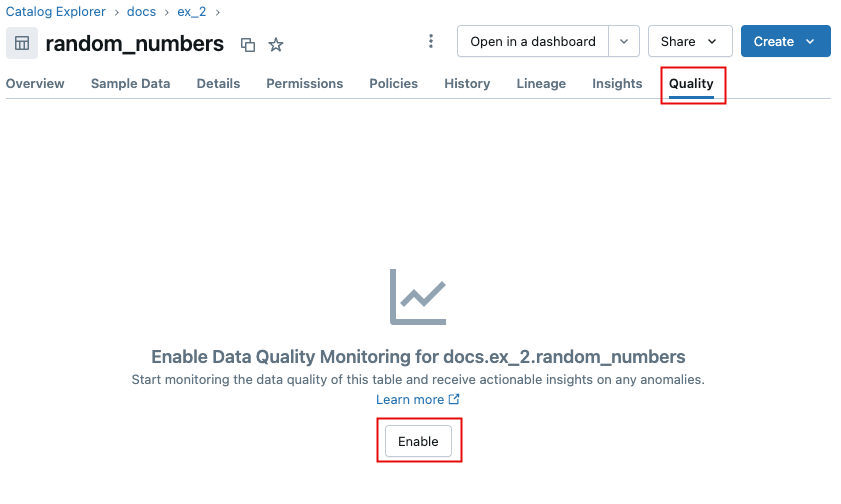The width and height of the screenshot is (841, 504).
Task: Switch to the Overview tab
Action: (x=35, y=84)
